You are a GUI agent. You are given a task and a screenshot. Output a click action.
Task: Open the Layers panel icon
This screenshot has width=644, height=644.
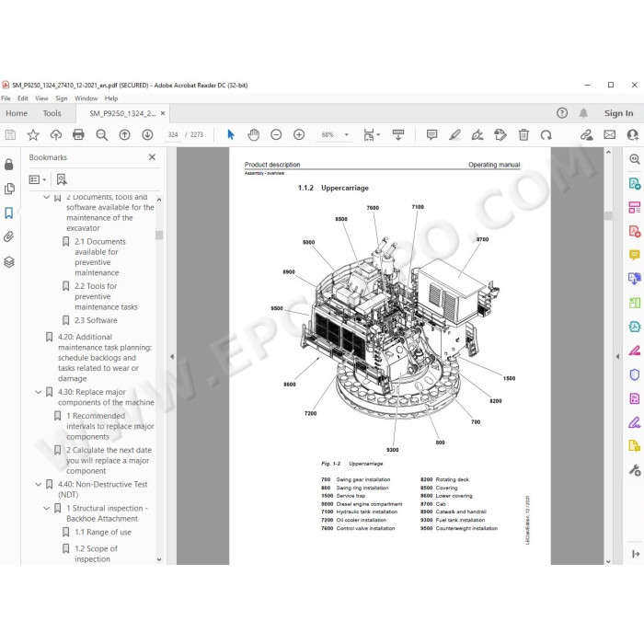(9, 261)
